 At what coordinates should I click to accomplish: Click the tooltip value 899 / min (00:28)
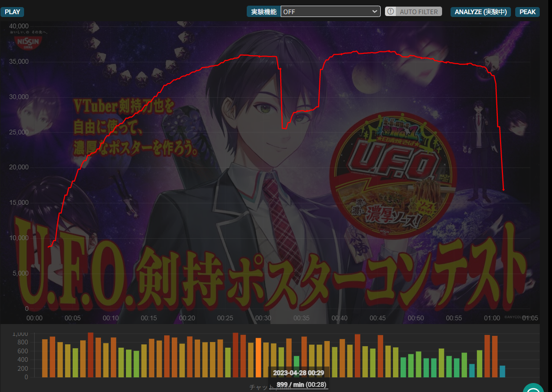(x=301, y=384)
